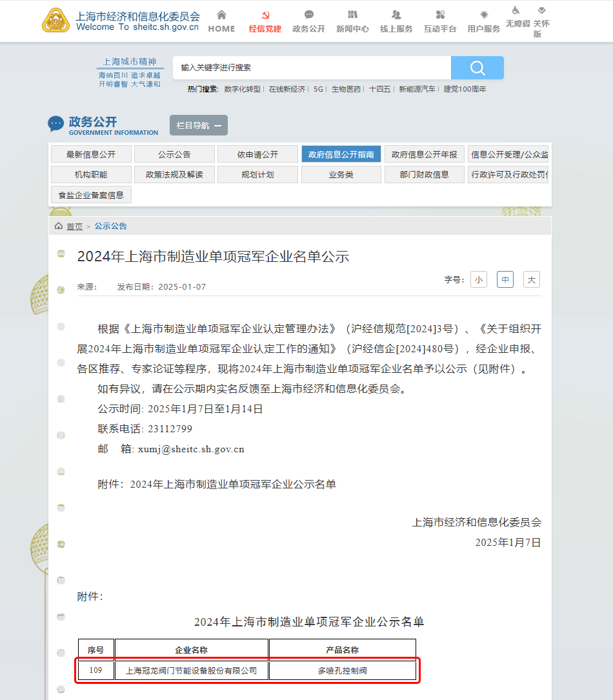The width and height of the screenshot is (613, 700).
Task: Collapse the 栏目导航 navigation panel
Action: (x=199, y=125)
